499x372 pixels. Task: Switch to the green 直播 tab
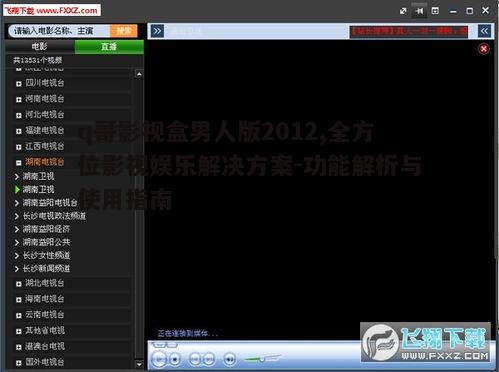coord(109,47)
